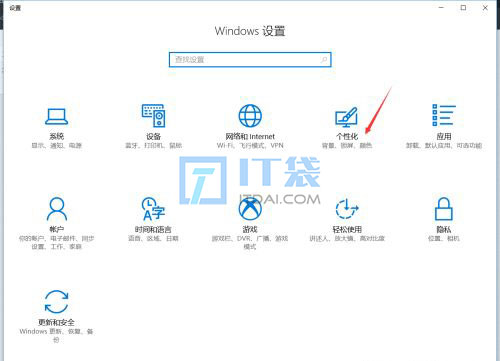This screenshot has height=361, width=500.
Task: Click the 应用 label text
Action: pos(444,136)
